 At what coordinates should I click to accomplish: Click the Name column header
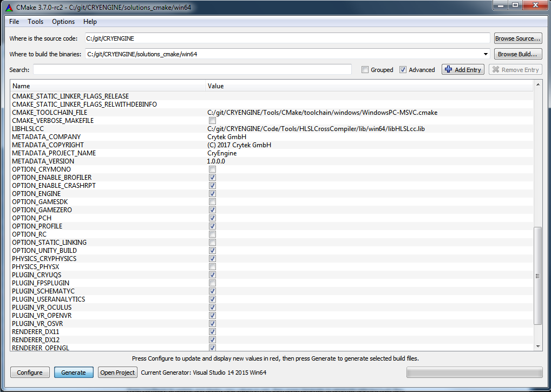(108, 86)
